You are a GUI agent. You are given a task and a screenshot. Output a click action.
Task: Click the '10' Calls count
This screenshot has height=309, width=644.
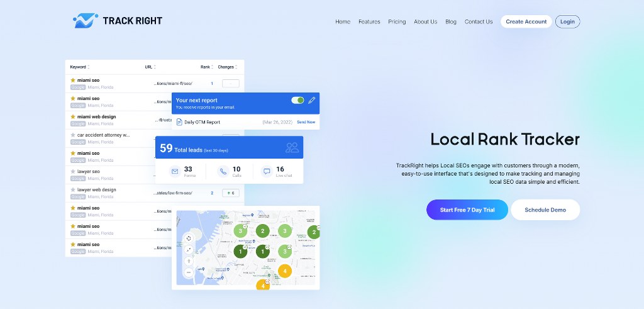[236, 169]
